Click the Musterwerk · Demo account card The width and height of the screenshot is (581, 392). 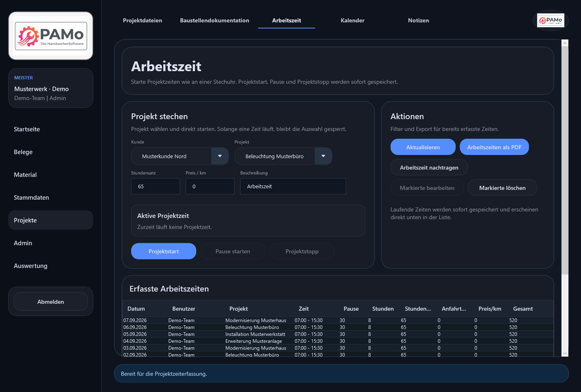[x=51, y=88]
